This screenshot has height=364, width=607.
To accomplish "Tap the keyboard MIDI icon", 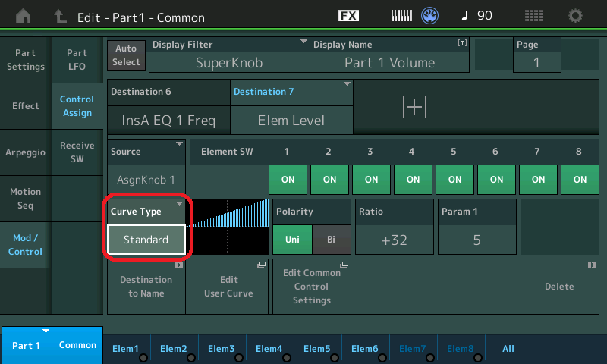I will point(402,16).
